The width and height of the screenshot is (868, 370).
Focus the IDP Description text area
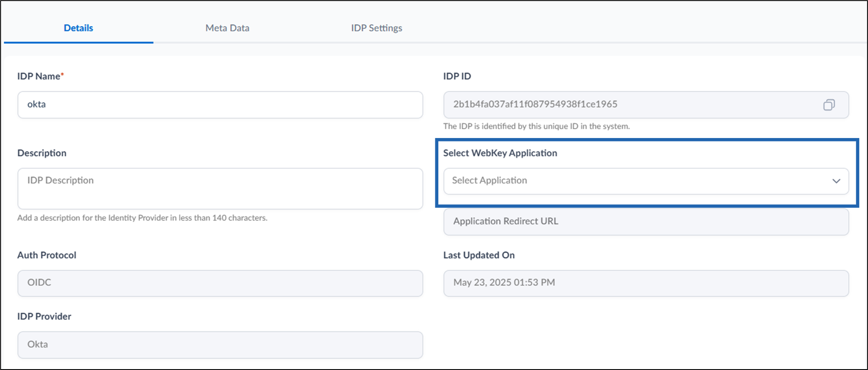[220, 189]
